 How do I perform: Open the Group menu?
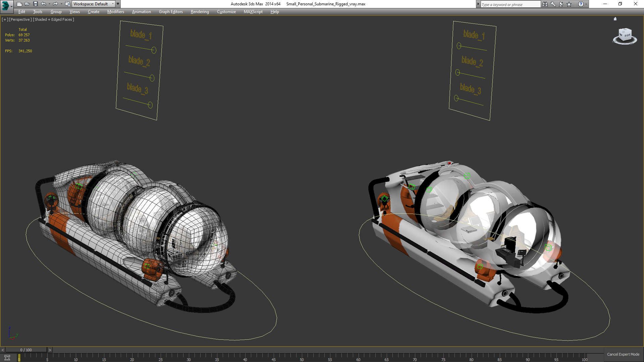56,12
